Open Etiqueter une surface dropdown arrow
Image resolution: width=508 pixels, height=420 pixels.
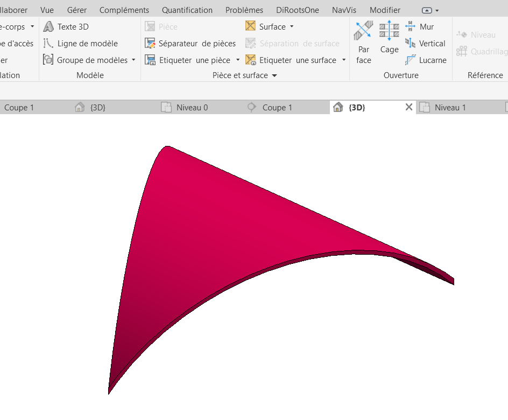coord(344,60)
